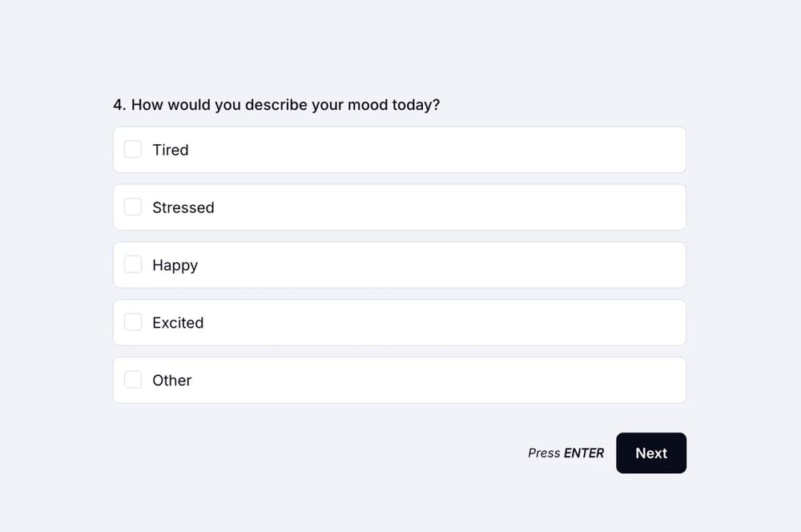The height and width of the screenshot is (532, 801).
Task: Click the Stressed option label text
Action: click(x=183, y=208)
